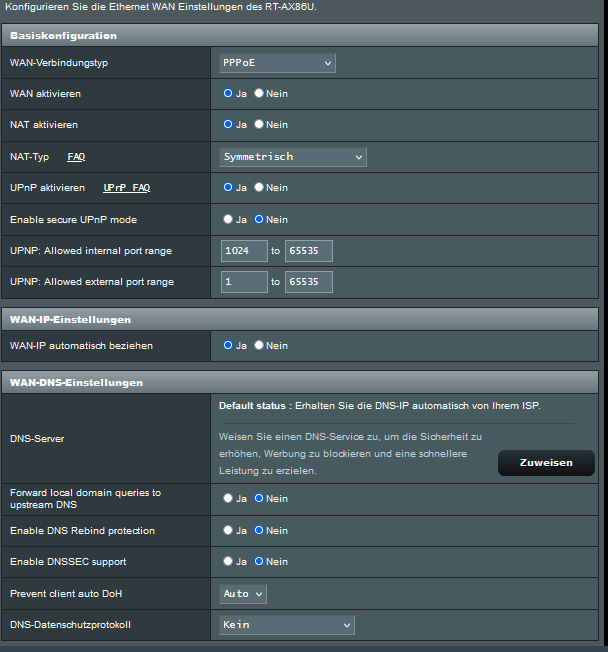Select Ja for Enable DNSSEC support
The height and width of the screenshot is (652, 608).
(x=228, y=561)
